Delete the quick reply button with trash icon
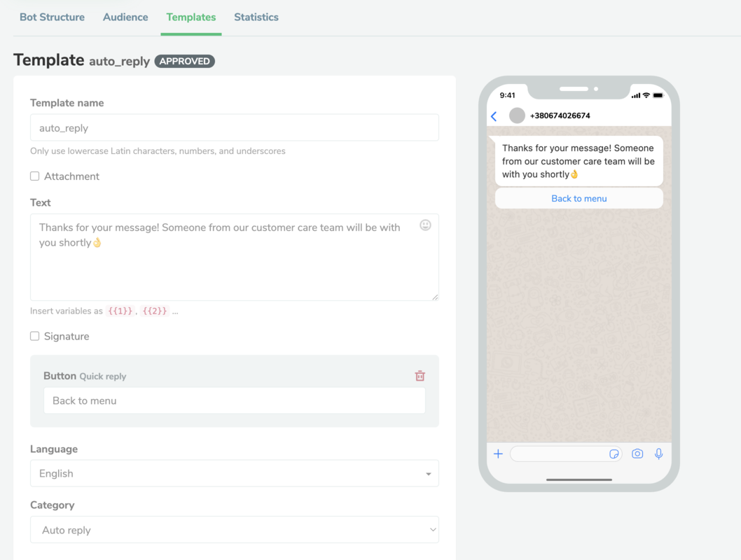741x560 pixels. [420, 376]
